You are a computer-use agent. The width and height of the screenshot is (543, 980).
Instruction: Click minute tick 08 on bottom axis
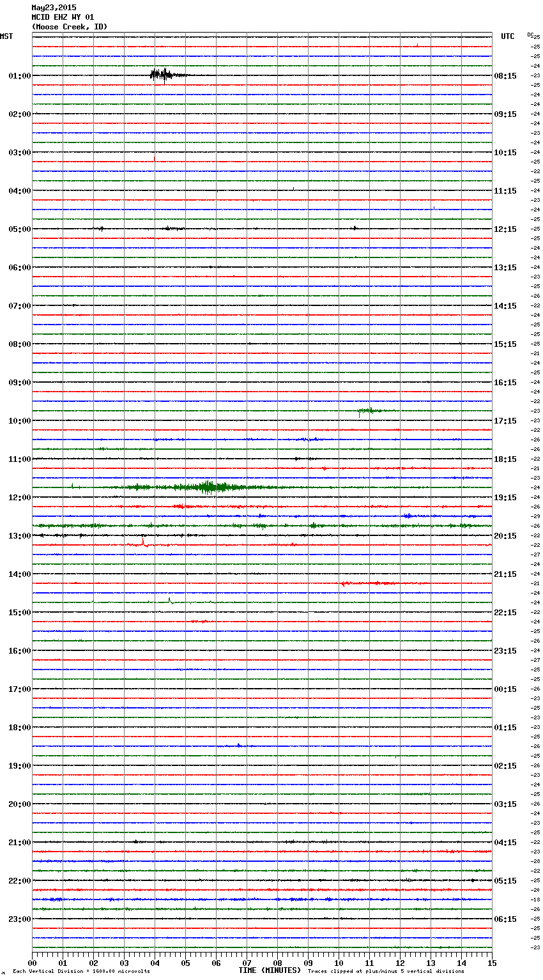[277, 963]
